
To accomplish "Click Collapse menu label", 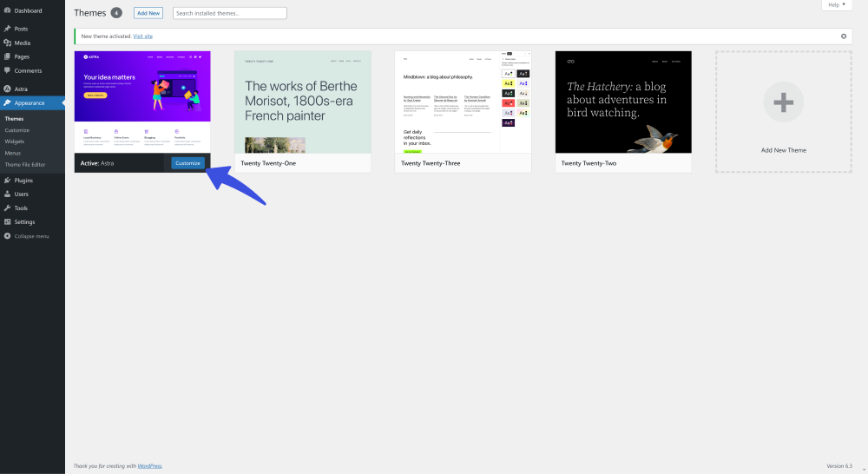I will pos(31,236).
